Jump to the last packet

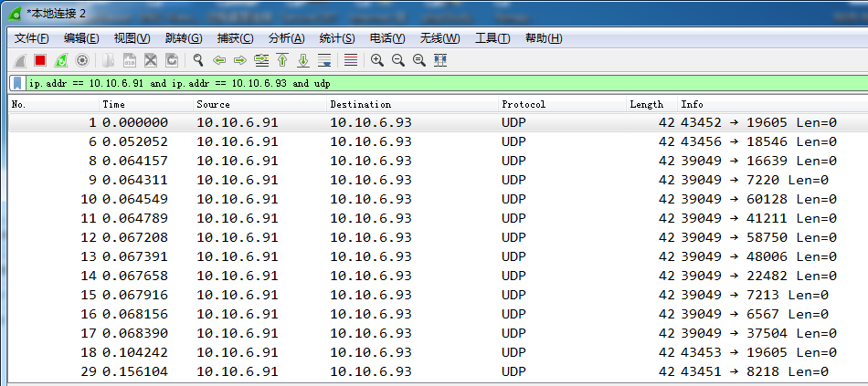[303, 60]
